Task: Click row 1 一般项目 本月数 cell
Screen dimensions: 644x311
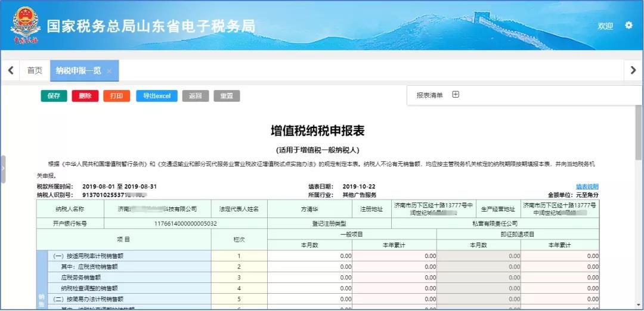Action: click(x=309, y=256)
